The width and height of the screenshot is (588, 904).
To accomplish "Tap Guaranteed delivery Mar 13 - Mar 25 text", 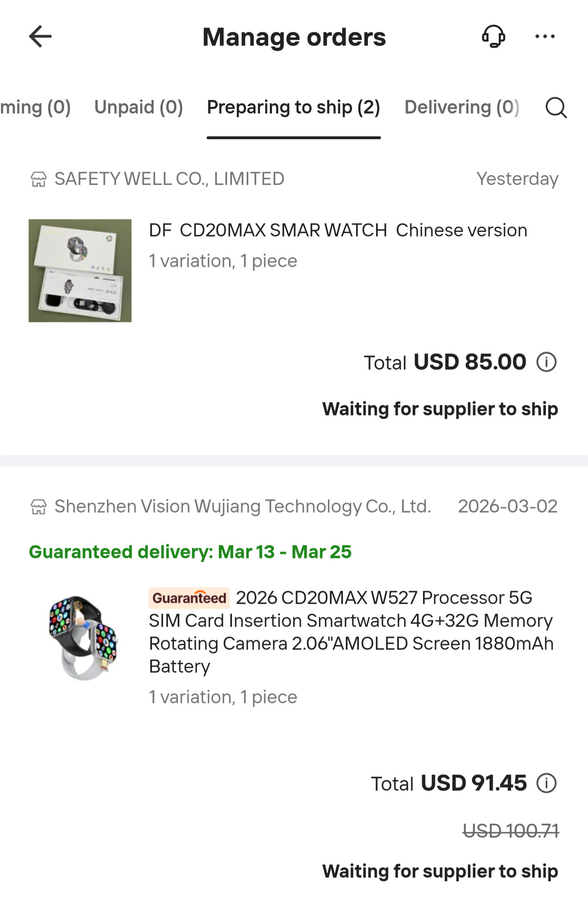I will point(190,552).
